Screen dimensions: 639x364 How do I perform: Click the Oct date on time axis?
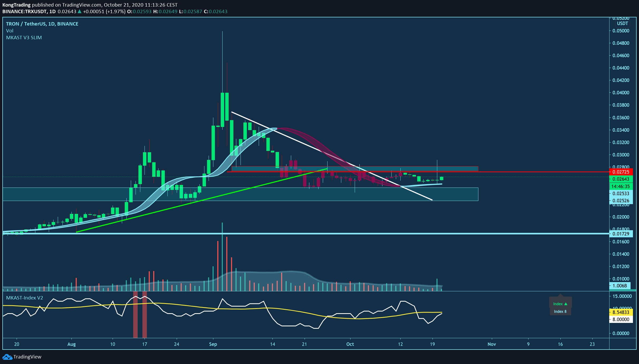350,344
